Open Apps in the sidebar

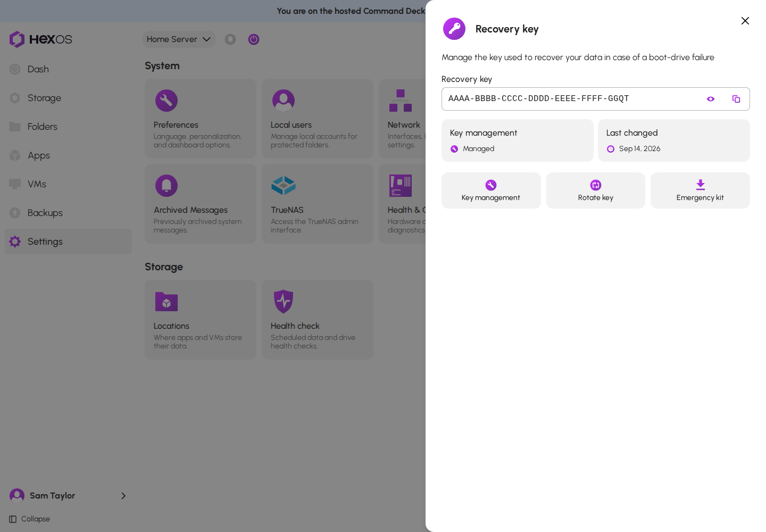[68, 155]
